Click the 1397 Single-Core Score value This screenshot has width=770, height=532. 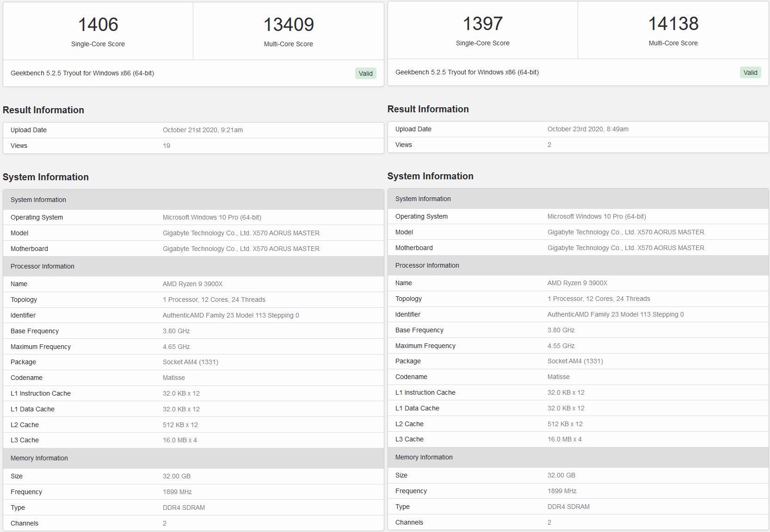(x=482, y=24)
